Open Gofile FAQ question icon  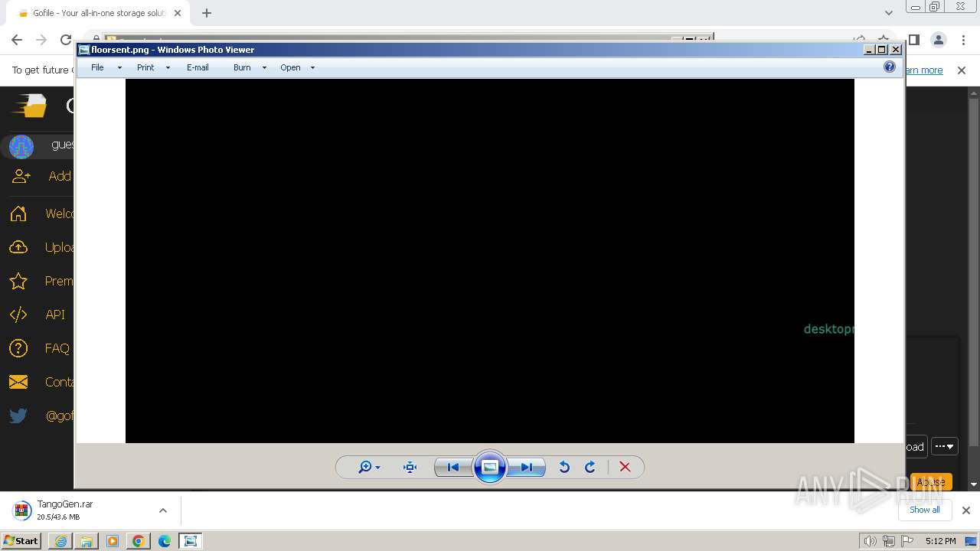click(x=18, y=348)
